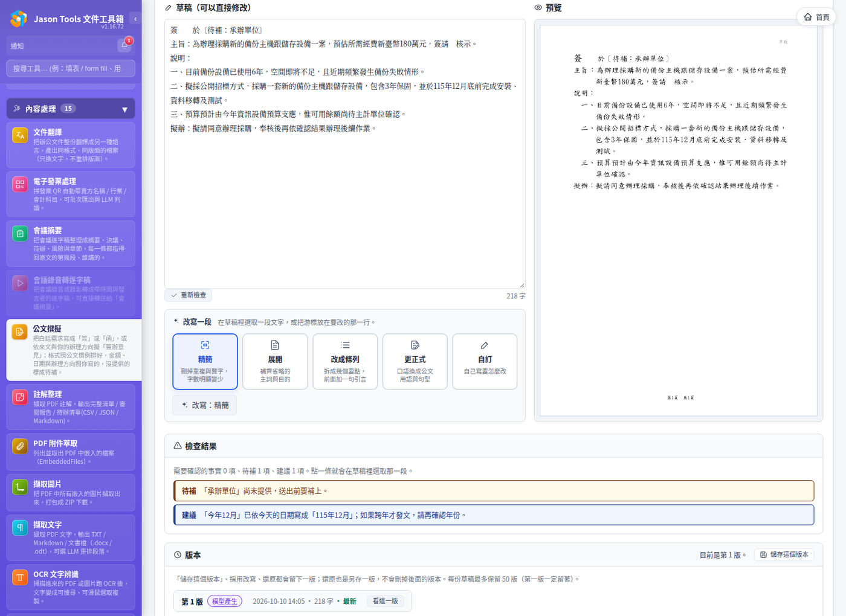Viewport: 846px width, 616px height.
Task: Click the 重新檢查 button
Action: pyautogui.click(x=189, y=295)
